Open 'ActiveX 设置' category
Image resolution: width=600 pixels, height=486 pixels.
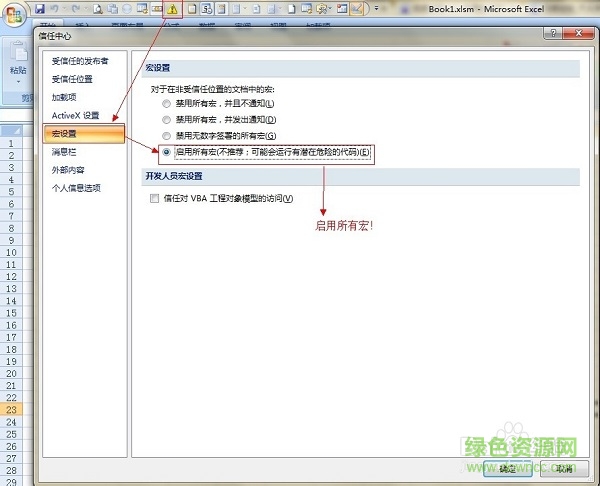click(76, 115)
